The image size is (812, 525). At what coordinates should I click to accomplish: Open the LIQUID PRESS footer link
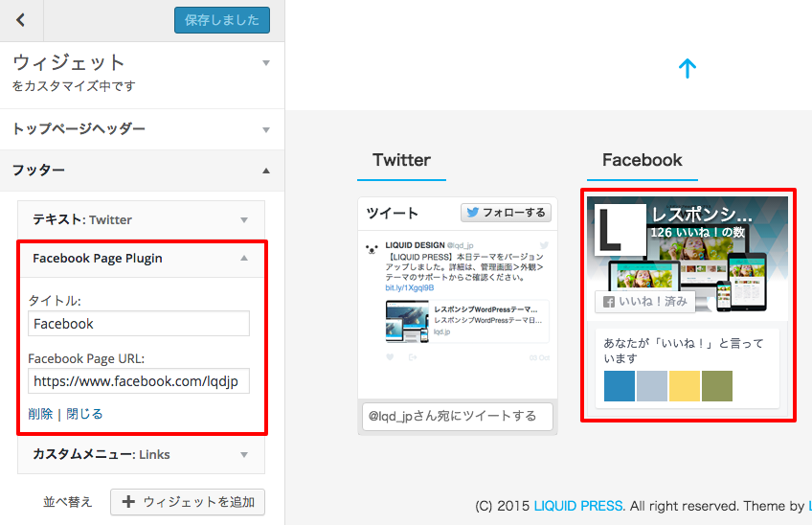click(x=578, y=506)
